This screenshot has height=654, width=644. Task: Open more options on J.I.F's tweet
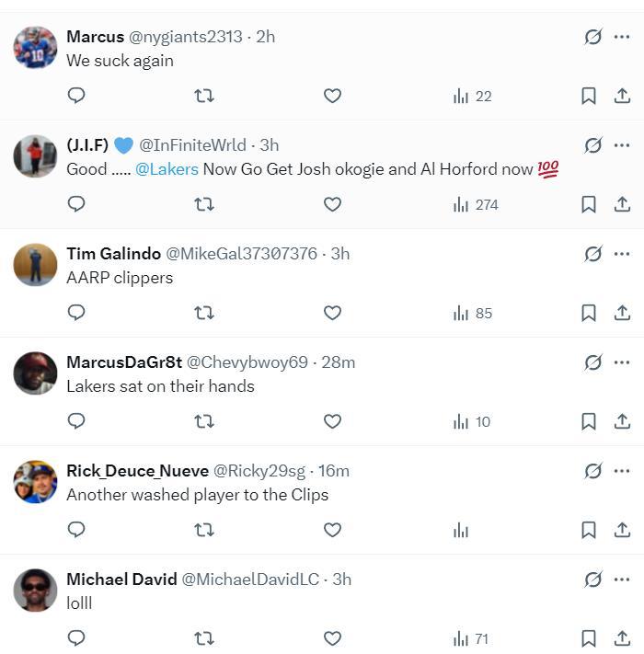(622, 145)
